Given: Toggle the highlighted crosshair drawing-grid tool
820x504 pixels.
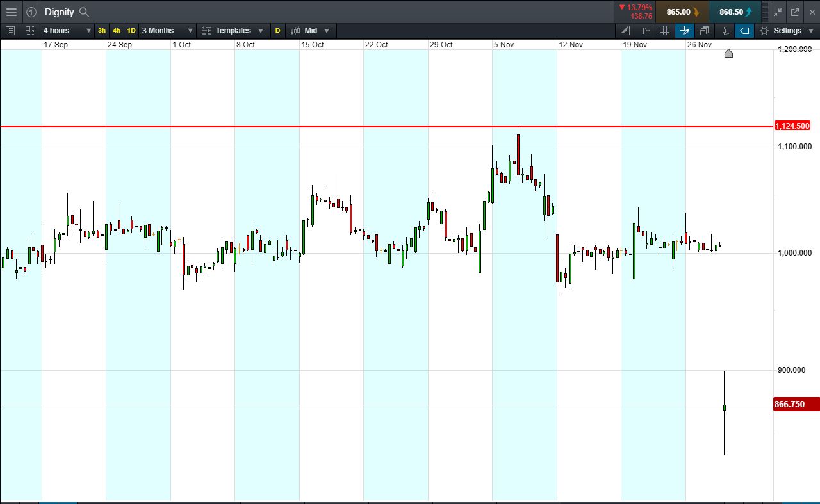Looking at the screenshot, I should click(x=685, y=31).
